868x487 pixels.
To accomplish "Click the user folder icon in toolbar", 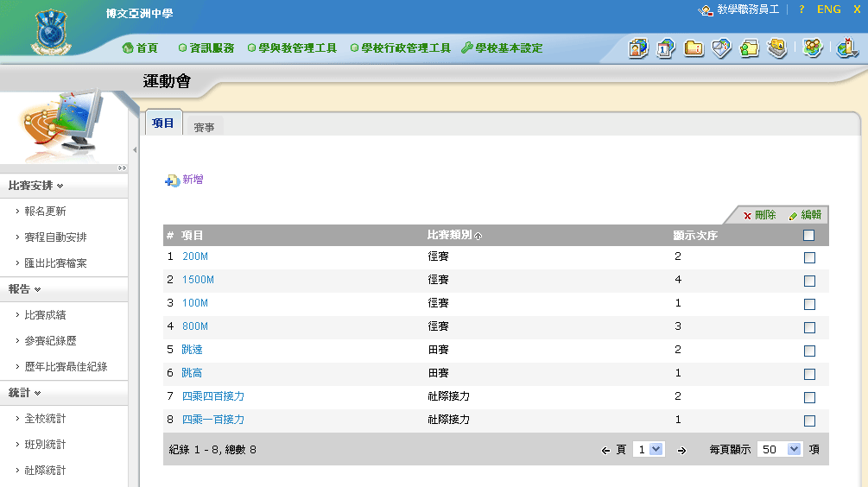I will (x=749, y=48).
